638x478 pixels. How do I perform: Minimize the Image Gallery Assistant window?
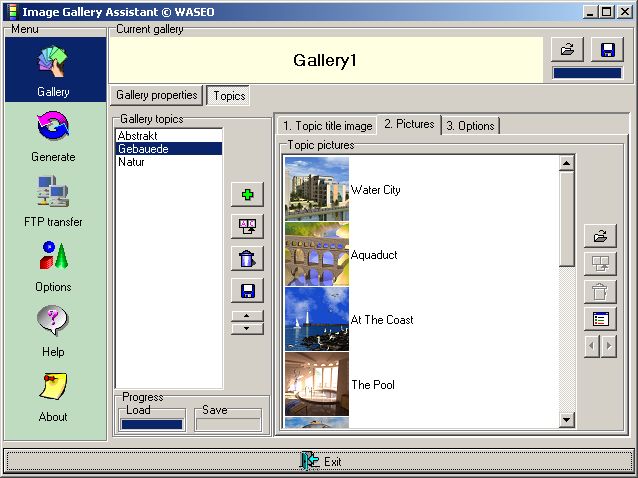[590, 12]
